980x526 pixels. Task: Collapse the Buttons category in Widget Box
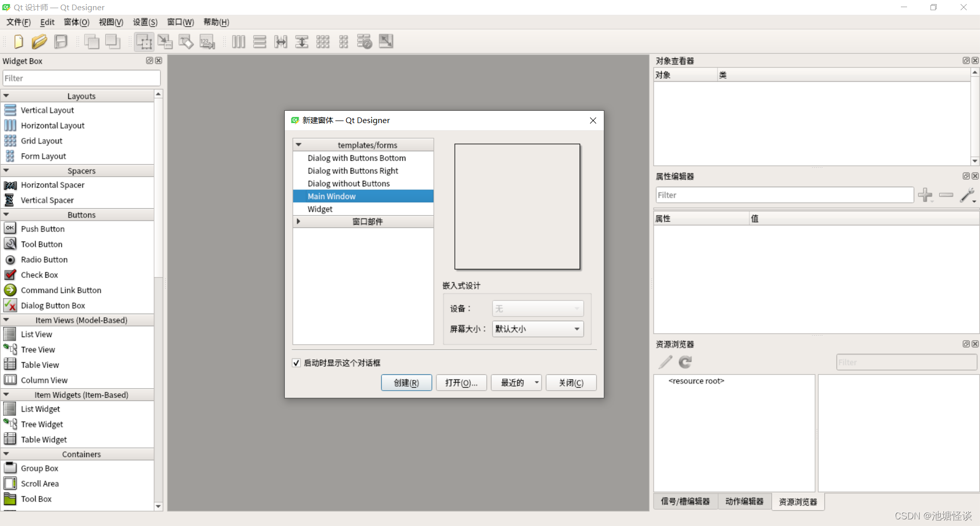(x=6, y=214)
